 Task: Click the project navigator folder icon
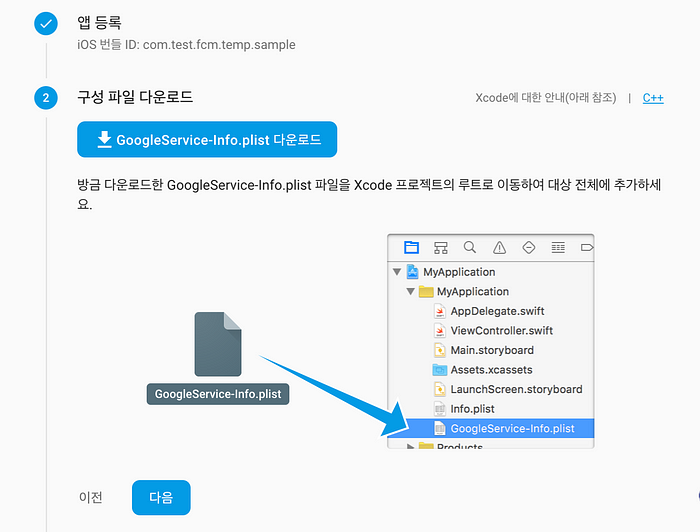click(x=411, y=247)
